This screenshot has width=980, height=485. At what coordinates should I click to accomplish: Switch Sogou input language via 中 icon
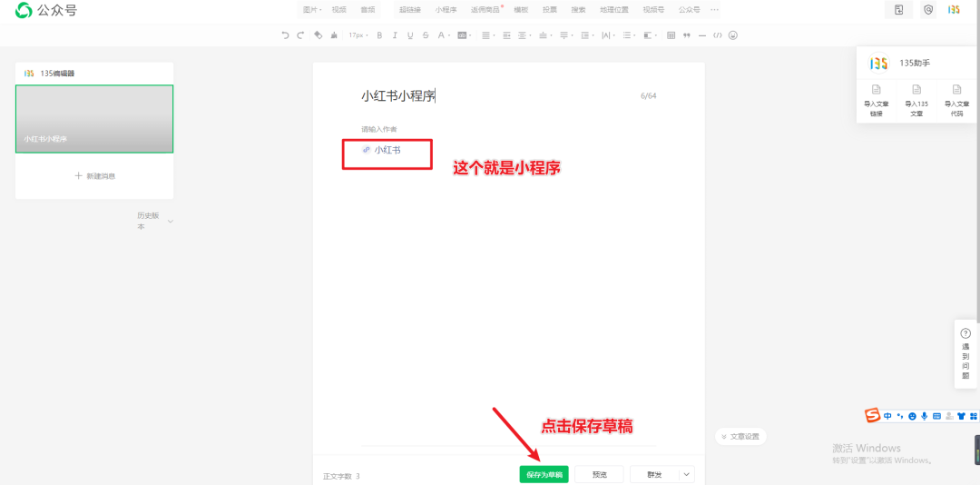pyautogui.click(x=887, y=416)
